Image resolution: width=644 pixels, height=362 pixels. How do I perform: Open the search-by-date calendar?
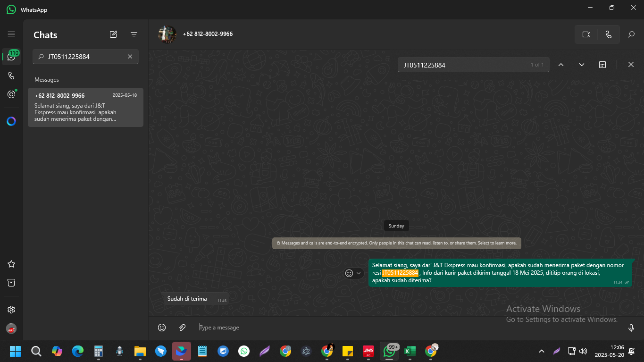602,65
